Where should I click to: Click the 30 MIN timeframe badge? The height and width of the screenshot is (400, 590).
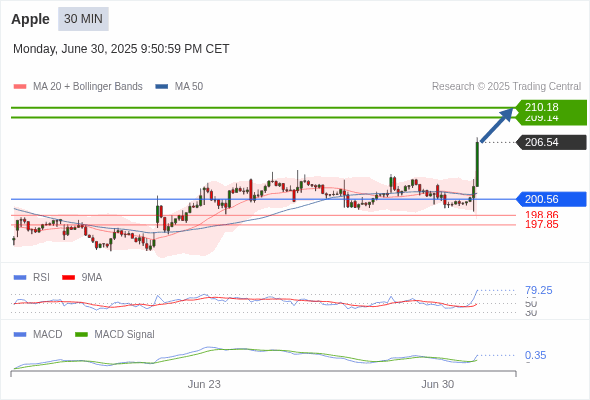[83, 19]
